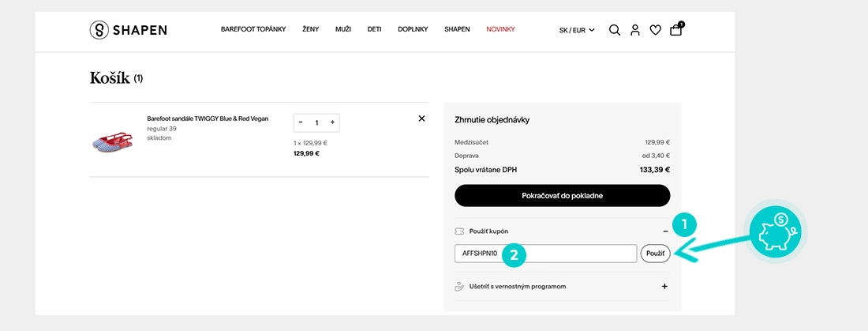868x331 pixels.
Task: Open the MUŽI menu item
Action: tap(343, 29)
